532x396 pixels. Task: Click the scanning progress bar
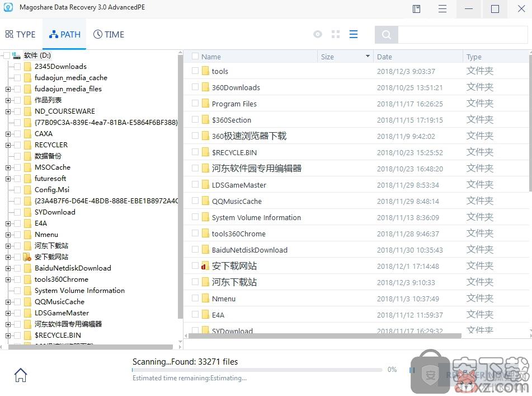pos(257,370)
